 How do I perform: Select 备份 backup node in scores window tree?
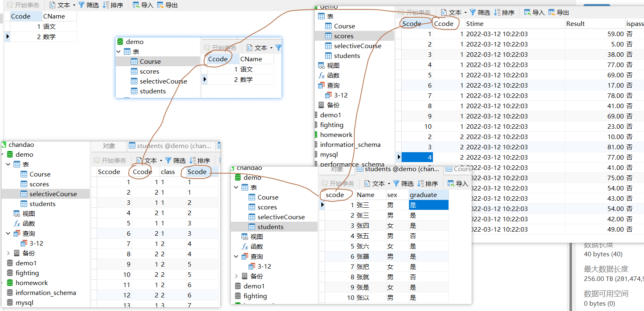pos(329,105)
